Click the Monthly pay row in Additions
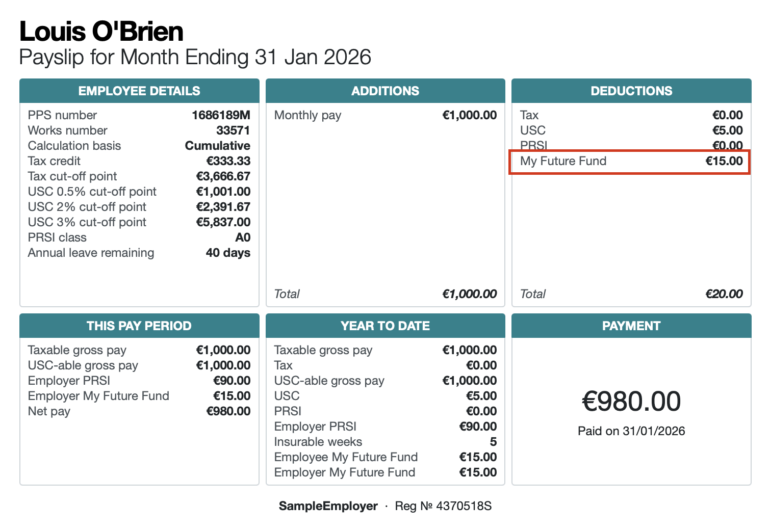 [x=385, y=115]
